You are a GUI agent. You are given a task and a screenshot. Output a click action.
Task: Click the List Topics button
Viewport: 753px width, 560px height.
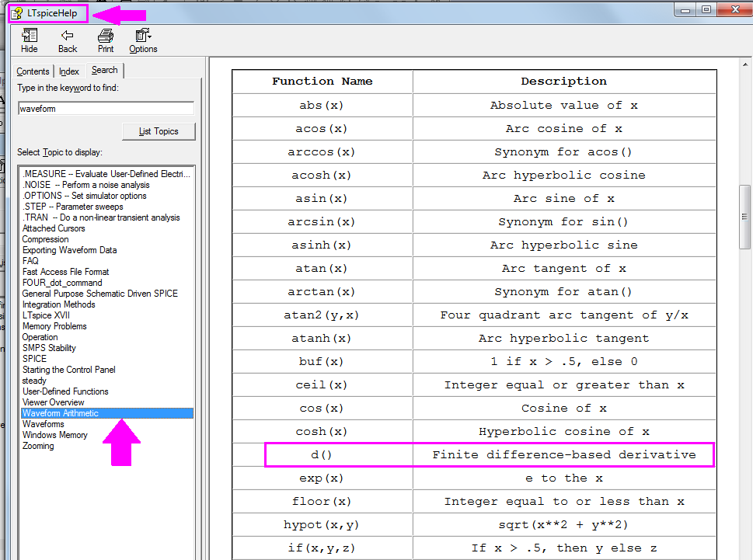click(x=159, y=131)
